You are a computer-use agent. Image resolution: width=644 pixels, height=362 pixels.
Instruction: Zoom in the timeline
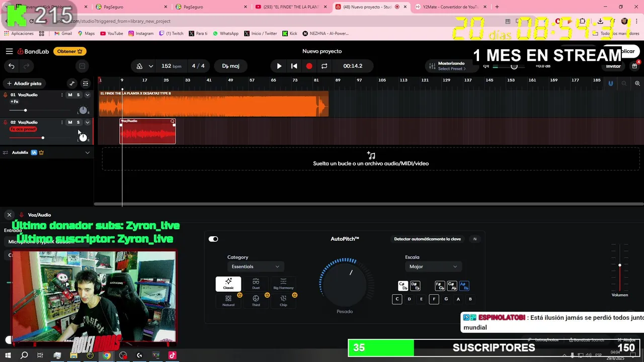pos(637,83)
